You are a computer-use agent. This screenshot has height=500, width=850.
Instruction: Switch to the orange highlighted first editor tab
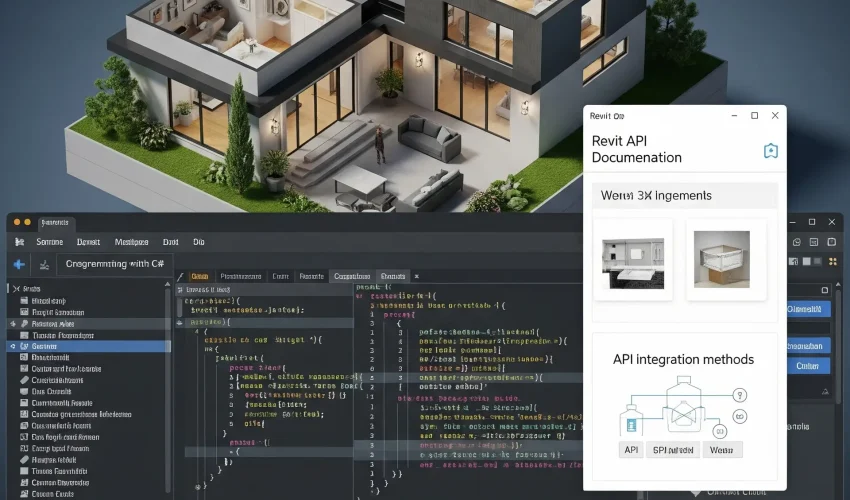tap(199, 277)
